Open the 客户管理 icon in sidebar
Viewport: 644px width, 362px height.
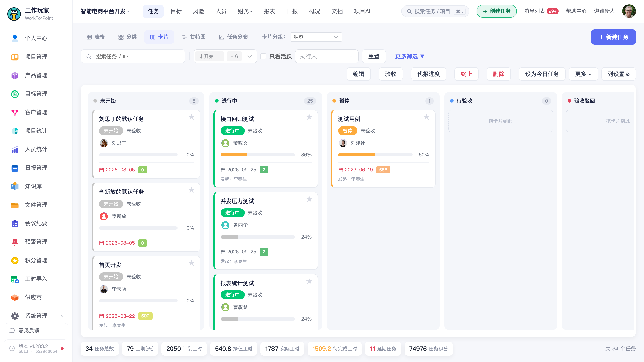point(15,112)
